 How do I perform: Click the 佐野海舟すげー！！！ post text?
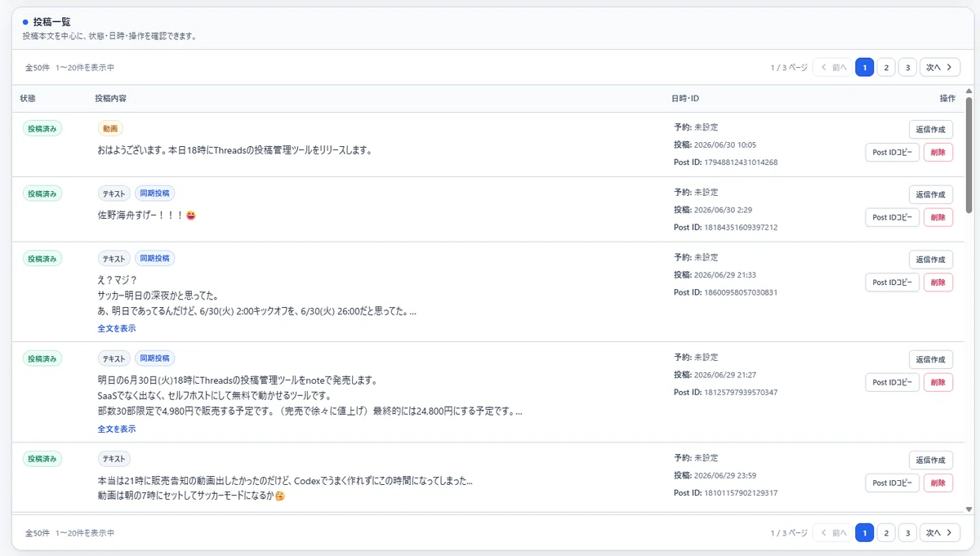pos(146,216)
